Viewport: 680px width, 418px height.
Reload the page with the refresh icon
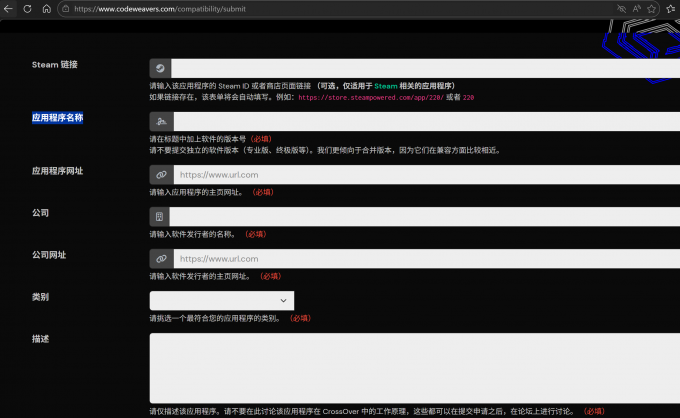pyautogui.click(x=28, y=8)
